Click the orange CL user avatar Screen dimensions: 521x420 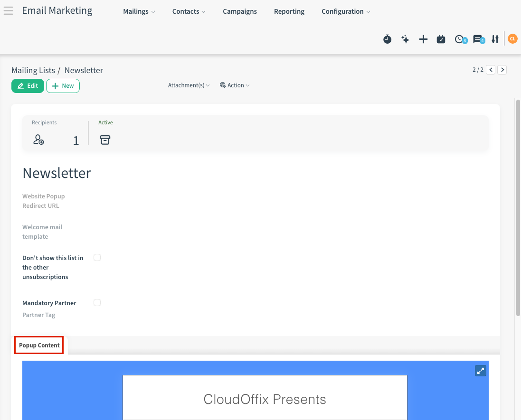(513, 39)
